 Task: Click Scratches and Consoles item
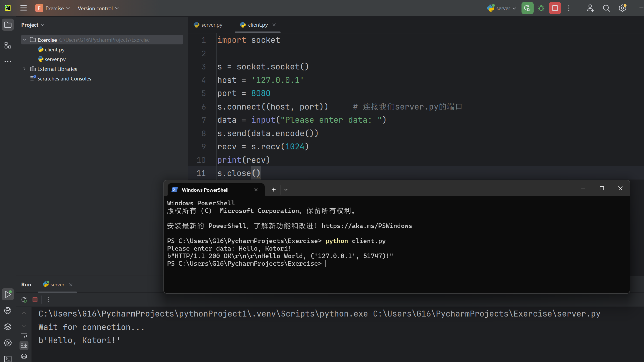pos(64,79)
